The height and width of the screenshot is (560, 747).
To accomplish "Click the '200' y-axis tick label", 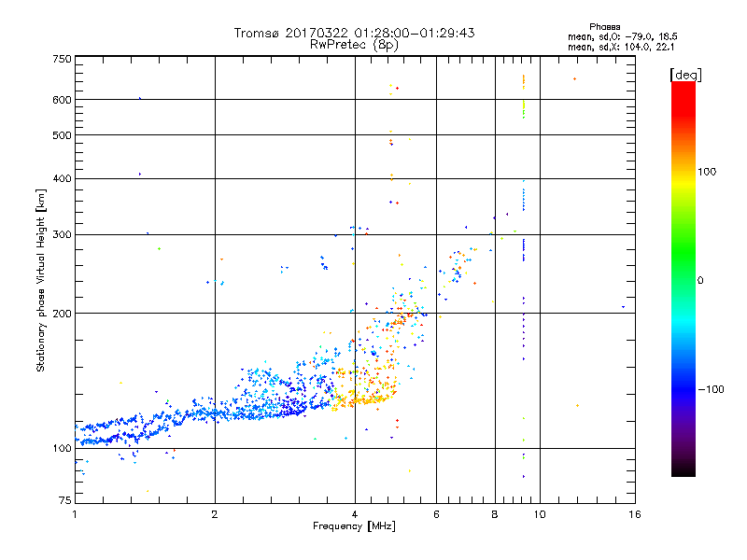I will [x=62, y=314].
